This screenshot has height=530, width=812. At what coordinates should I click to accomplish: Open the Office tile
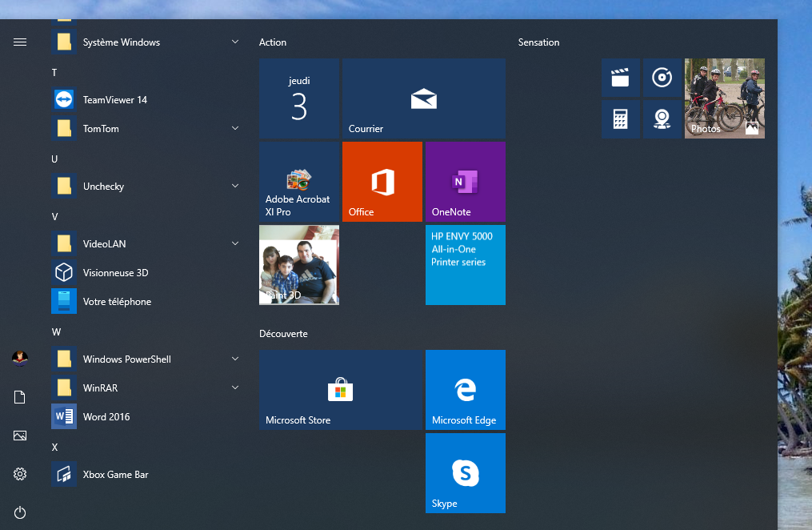(x=382, y=182)
